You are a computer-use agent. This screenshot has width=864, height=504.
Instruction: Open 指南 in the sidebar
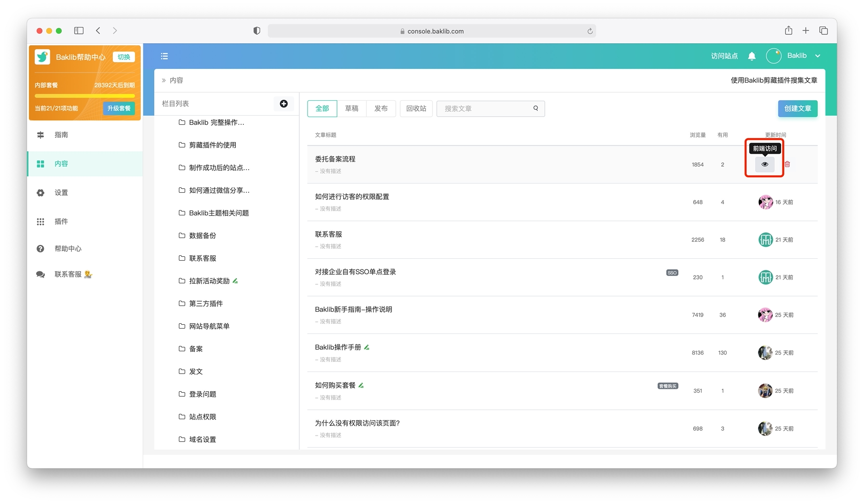coord(85,135)
